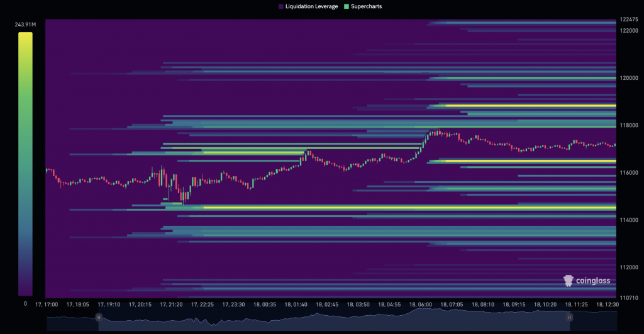Click the right range slider handle
Image resolution: width=644 pixels, height=334 pixels.
tap(569, 317)
